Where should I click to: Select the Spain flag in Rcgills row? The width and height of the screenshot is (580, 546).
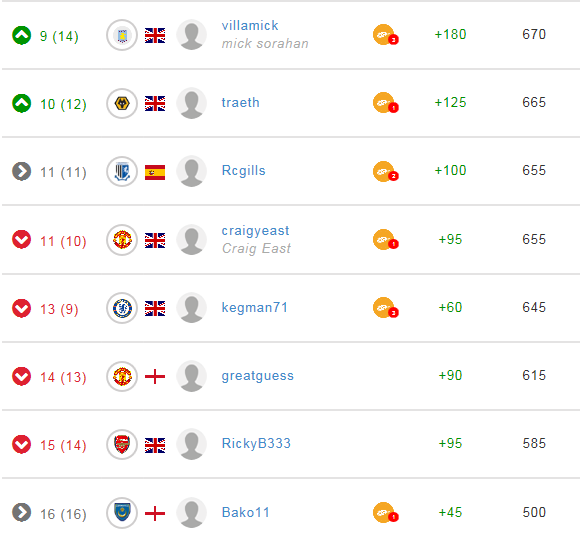155,172
